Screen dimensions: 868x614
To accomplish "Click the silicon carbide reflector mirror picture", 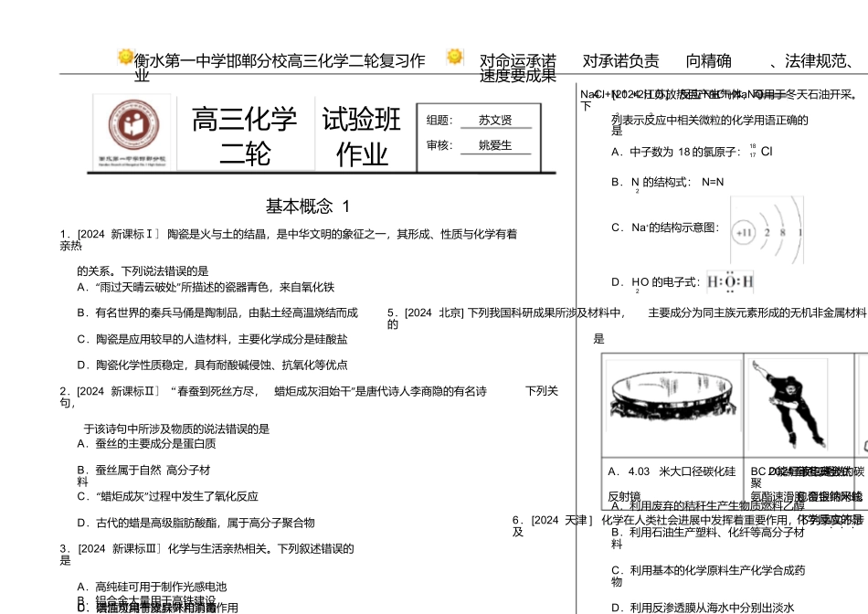I will 673,396.
